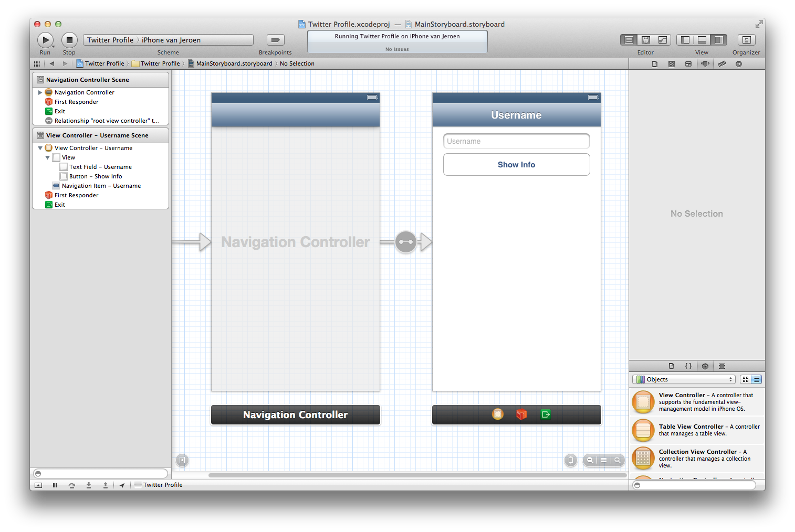Viewport: 795px width, 532px height.
Task: Hide the debug area with bottom-bar button
Action: point(38,485)
